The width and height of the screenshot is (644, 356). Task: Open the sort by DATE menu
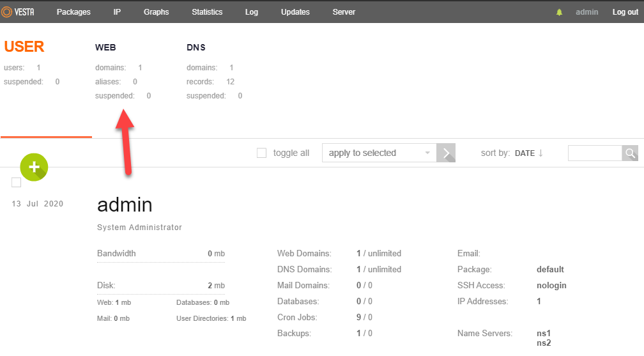click(x=524, y=153)
